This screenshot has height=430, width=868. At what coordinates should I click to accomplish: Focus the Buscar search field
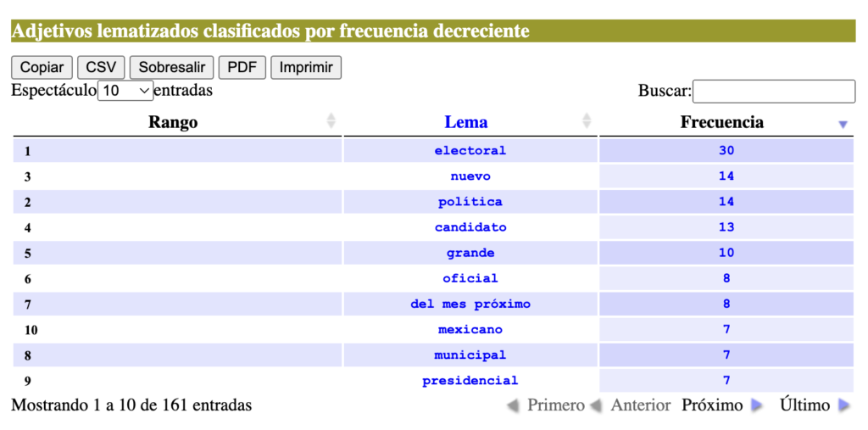click(774, 92)
